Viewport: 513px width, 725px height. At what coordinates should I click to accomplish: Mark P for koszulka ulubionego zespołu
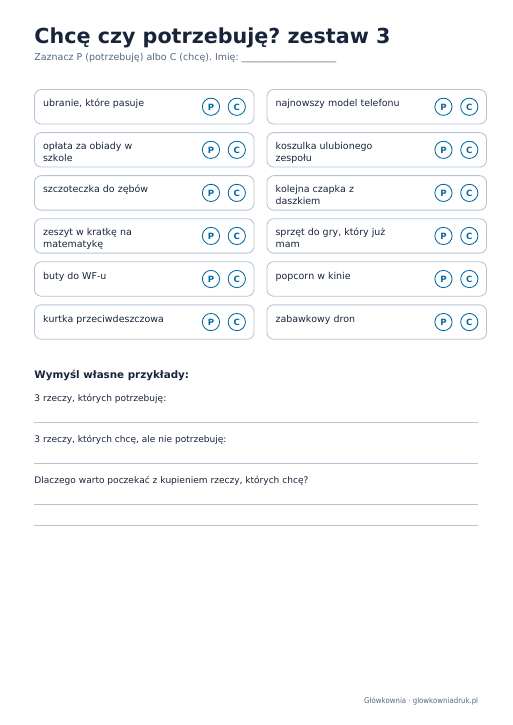[x=443, y=150]
